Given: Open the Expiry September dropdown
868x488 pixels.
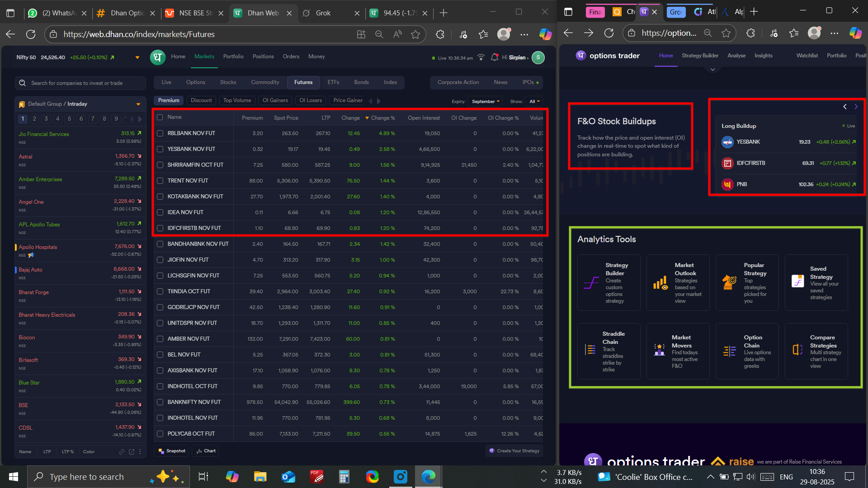Looking at the screenshot, I should click(x=485, y=102).
